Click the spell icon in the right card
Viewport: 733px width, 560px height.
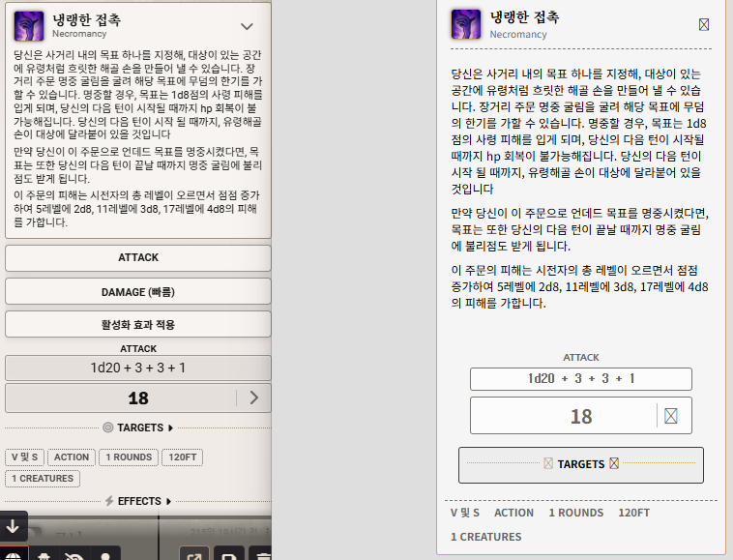465,24
